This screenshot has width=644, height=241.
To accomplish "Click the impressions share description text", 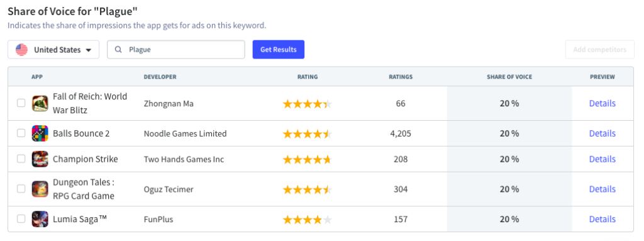I will coord(136,26).
